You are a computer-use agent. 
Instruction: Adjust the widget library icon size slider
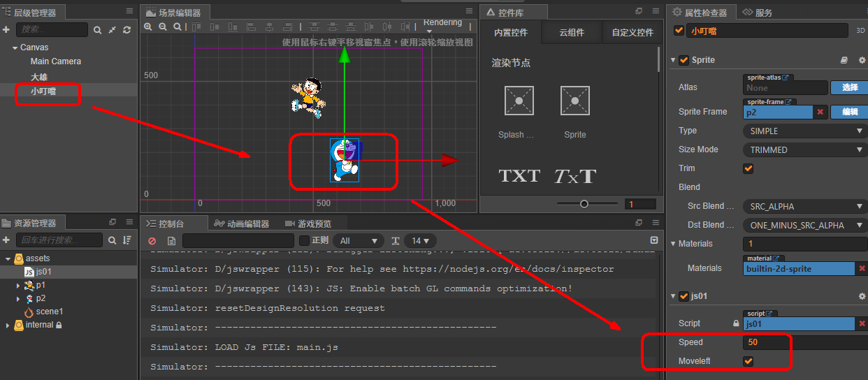[x=585, y=204]
